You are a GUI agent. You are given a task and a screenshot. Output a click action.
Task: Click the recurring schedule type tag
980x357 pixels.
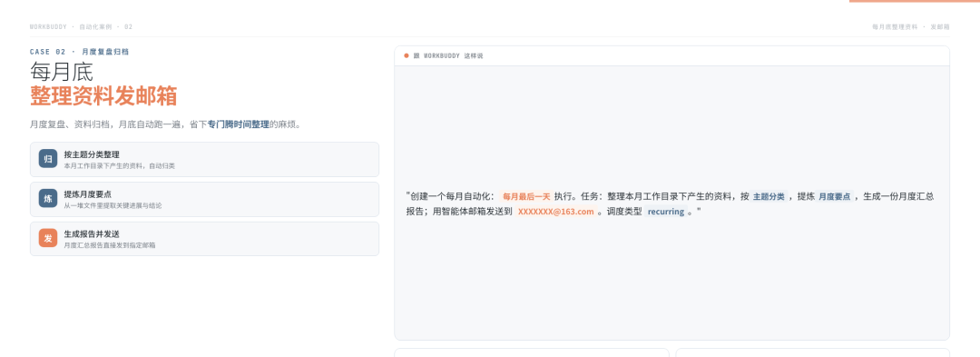tap(666, 212)
